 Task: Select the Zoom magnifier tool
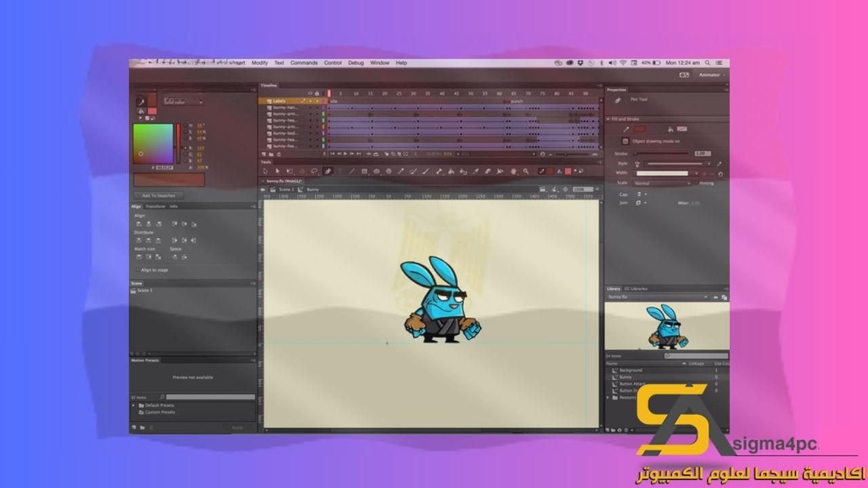[x=526, y=171]
